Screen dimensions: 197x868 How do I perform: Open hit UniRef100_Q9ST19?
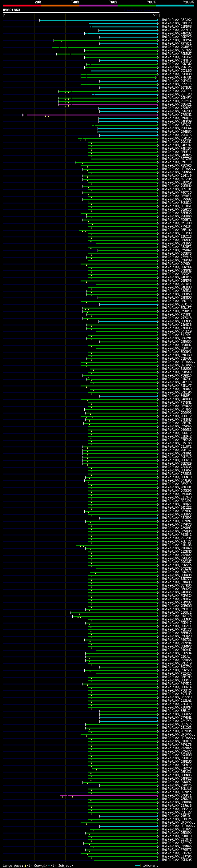coord(177,91)
